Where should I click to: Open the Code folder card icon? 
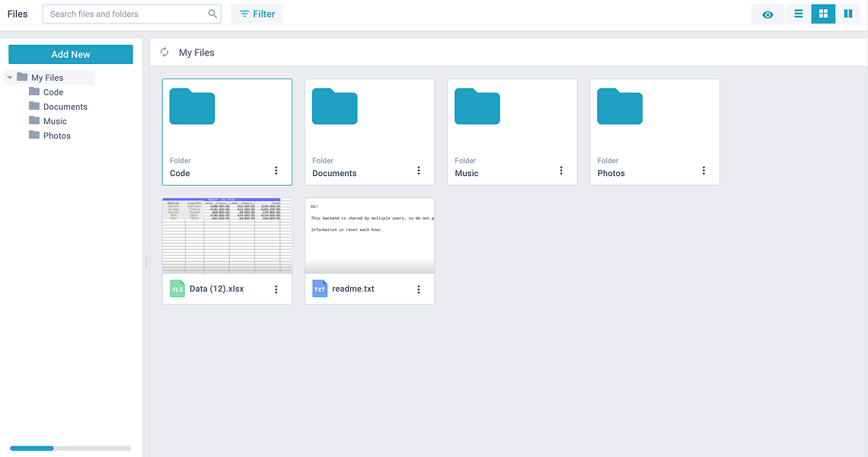(192, 107)
